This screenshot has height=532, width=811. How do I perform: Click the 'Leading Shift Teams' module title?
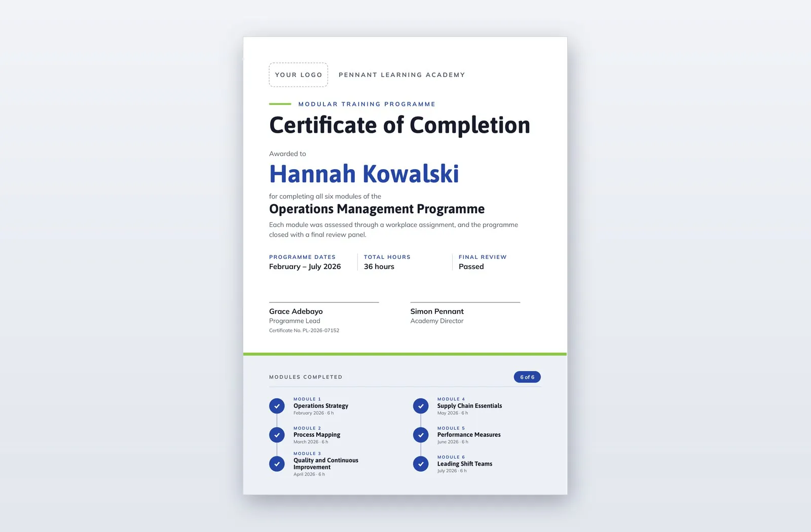465,464
